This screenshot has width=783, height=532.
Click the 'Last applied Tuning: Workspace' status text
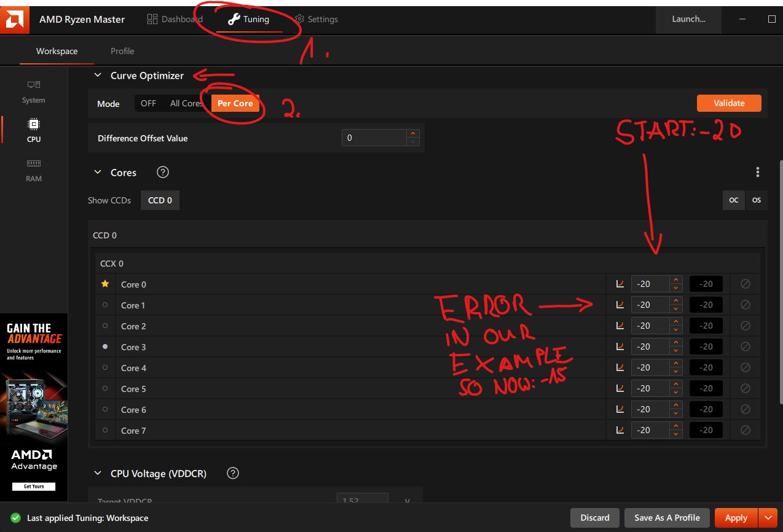pyautogui.click(x=88, y=518)
